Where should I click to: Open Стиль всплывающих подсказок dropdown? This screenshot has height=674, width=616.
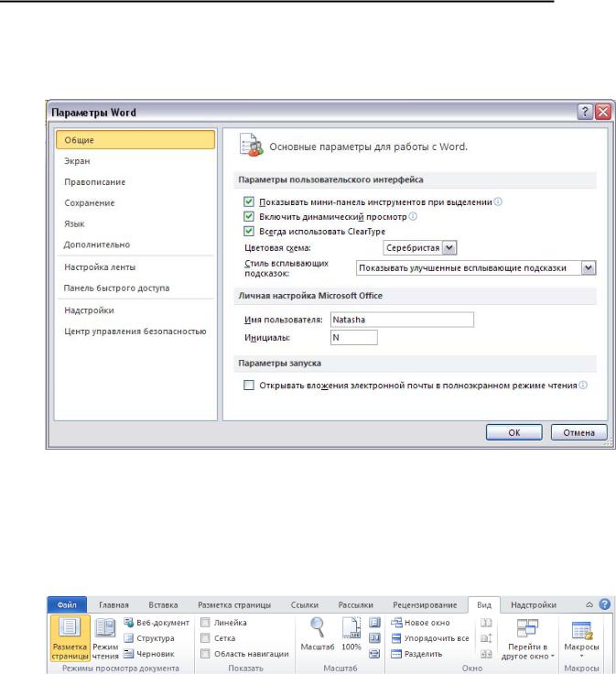pyautogui.click(x=589, y=267)
